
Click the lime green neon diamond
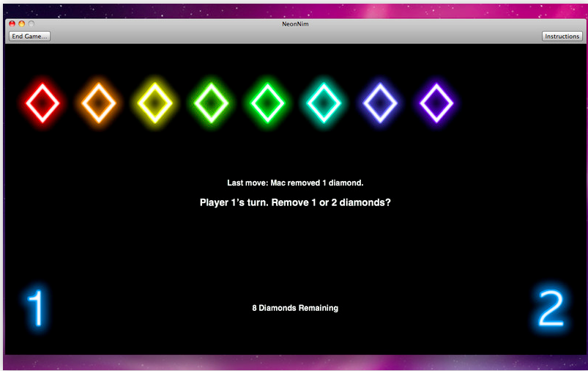(x=211, y=103)
